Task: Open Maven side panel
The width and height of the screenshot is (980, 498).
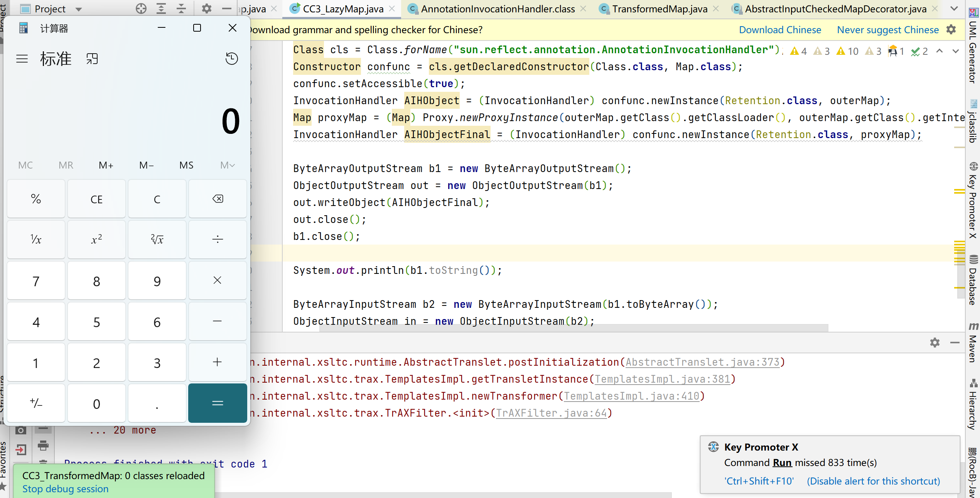Action: point(973,343)
